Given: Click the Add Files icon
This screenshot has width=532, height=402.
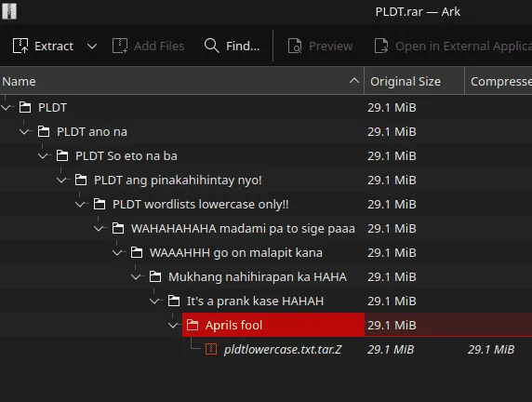Looking at the screenshot, I should 120,46.
